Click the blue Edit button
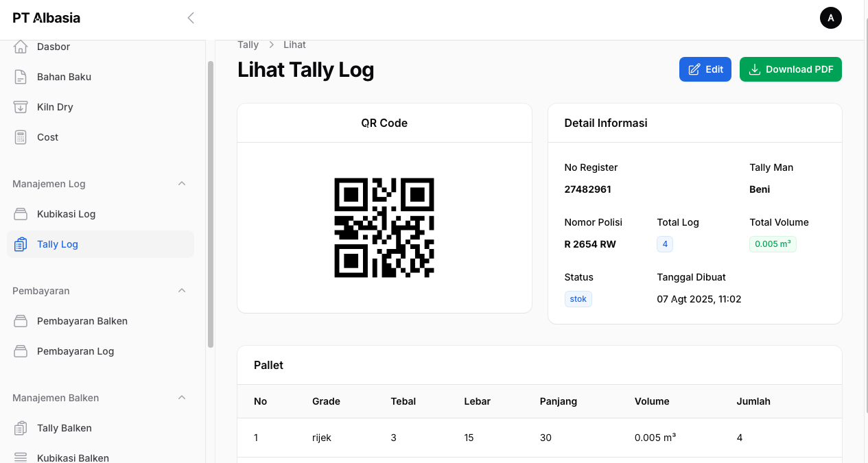 [x=705, y=69]
